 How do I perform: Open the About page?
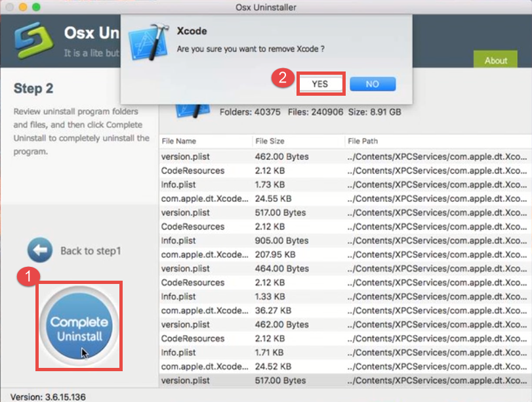495,60
